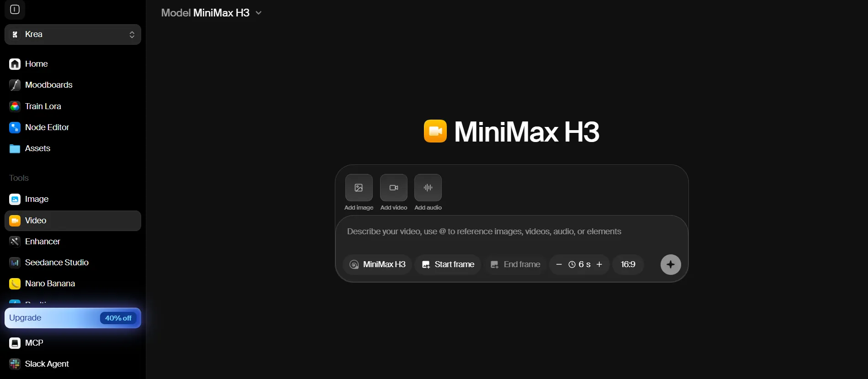Select the Video tool
The width and height of the screenshot is (868, 379).
point(73,221)
